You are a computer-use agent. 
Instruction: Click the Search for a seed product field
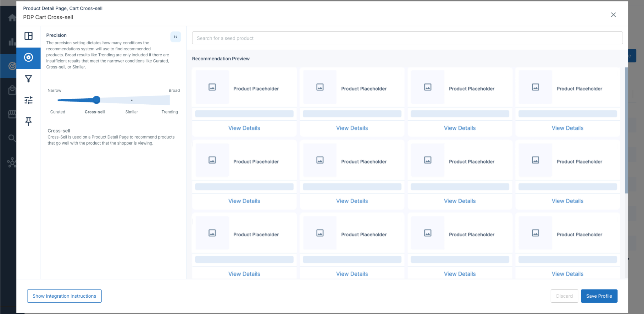coord(407,38)
